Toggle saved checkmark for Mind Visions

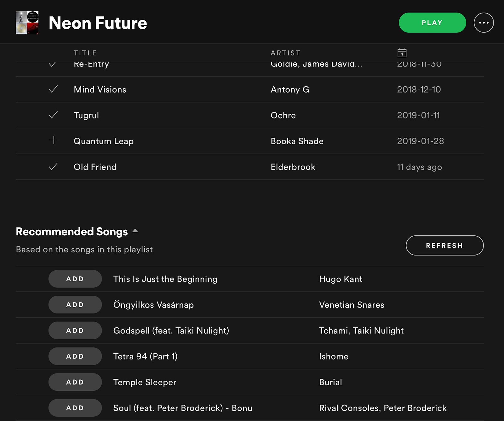(54, 89)
